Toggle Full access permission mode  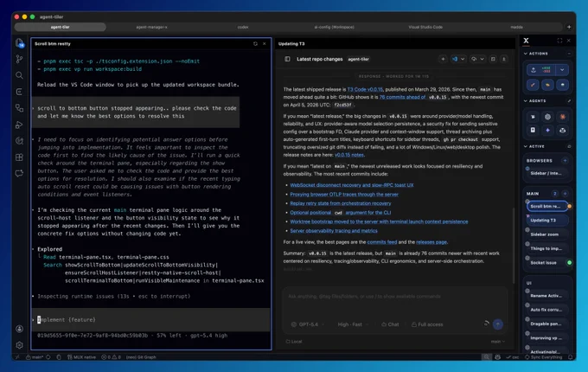[427, 324]
